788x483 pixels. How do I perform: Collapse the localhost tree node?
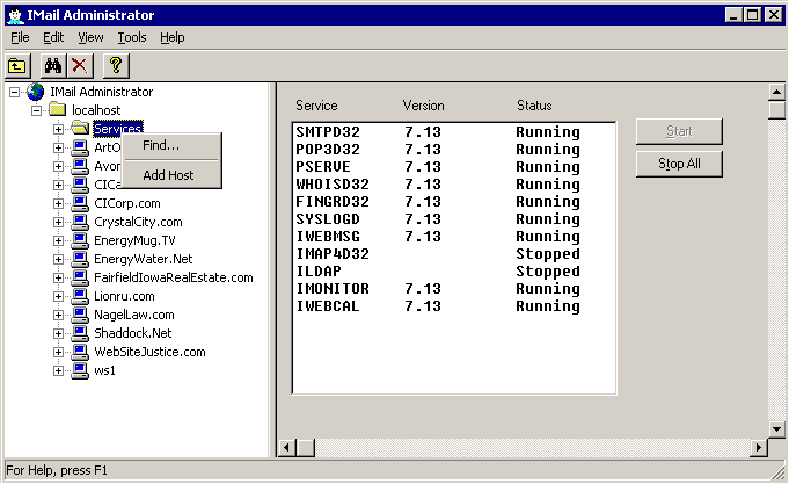[37, 110]
